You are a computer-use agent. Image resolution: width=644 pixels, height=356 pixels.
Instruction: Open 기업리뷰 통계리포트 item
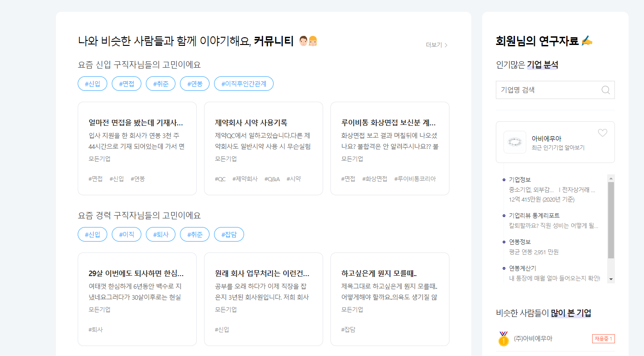coord(534,215)
